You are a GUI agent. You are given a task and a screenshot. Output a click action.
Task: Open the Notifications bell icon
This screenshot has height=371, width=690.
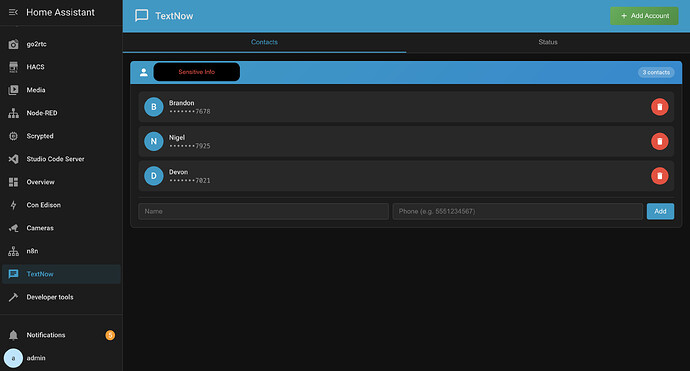[x=14, y=335]
